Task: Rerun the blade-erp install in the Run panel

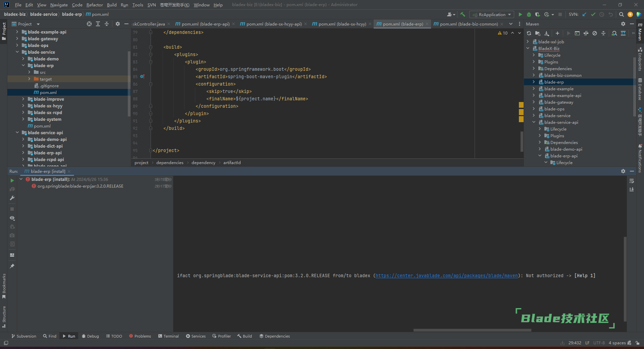Action: [x=12, y=181]
